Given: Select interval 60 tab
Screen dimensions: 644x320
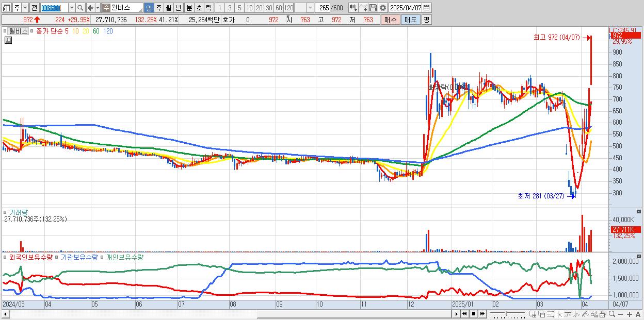Looking at the screenshot, I should [279, 8].
